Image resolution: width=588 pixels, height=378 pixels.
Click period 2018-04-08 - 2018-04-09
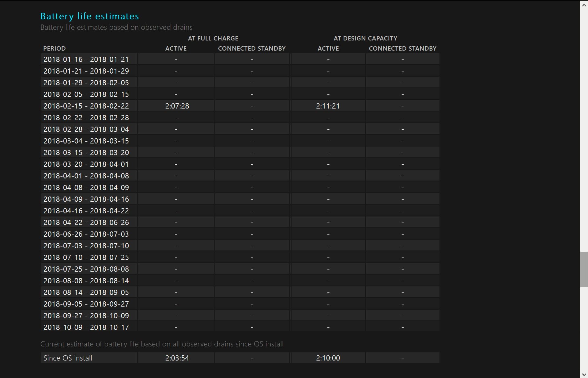tap(86, 188)
